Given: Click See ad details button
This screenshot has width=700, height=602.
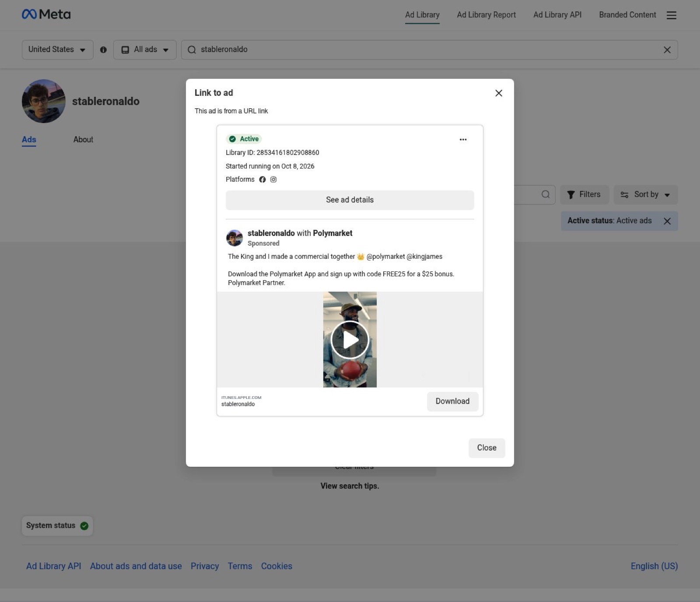Looking at the screenshot, I should pos(350,200).
